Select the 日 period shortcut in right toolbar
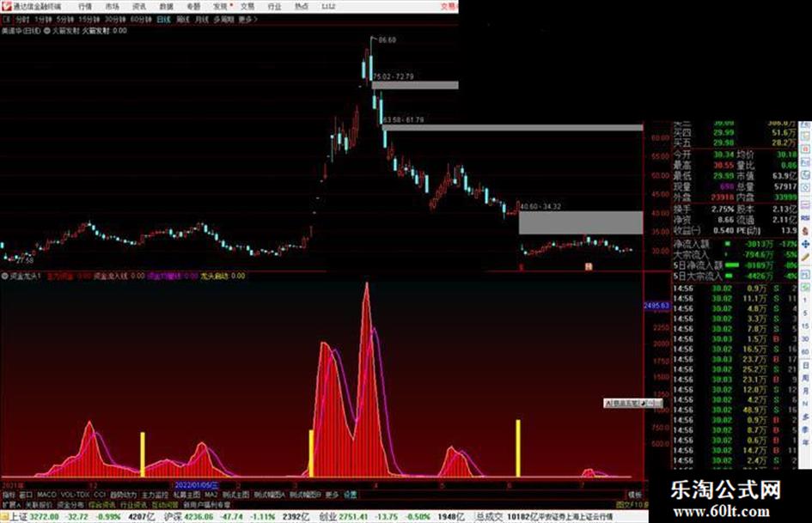This screenshot has width=812, height=523. [x=805, y=365]
